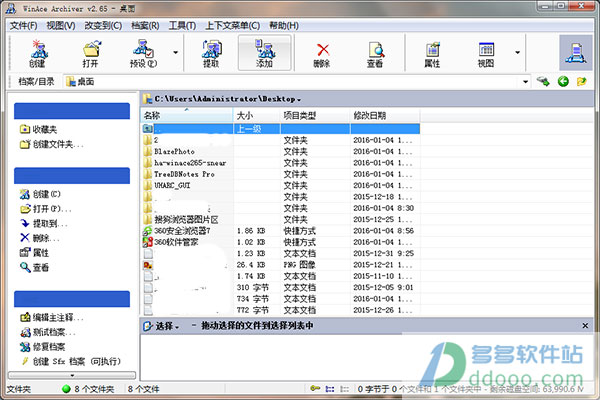Click the 查看 (View file) toolbar icon
600x400 pixels.
tap(375, 55)
